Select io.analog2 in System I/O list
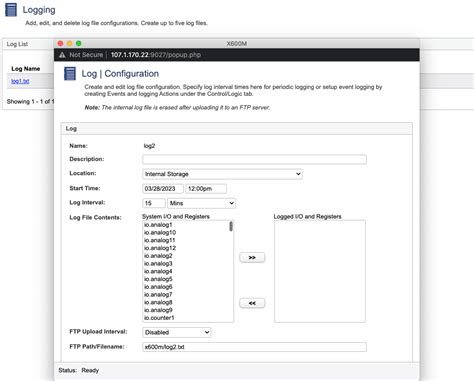 click(185, 256)
